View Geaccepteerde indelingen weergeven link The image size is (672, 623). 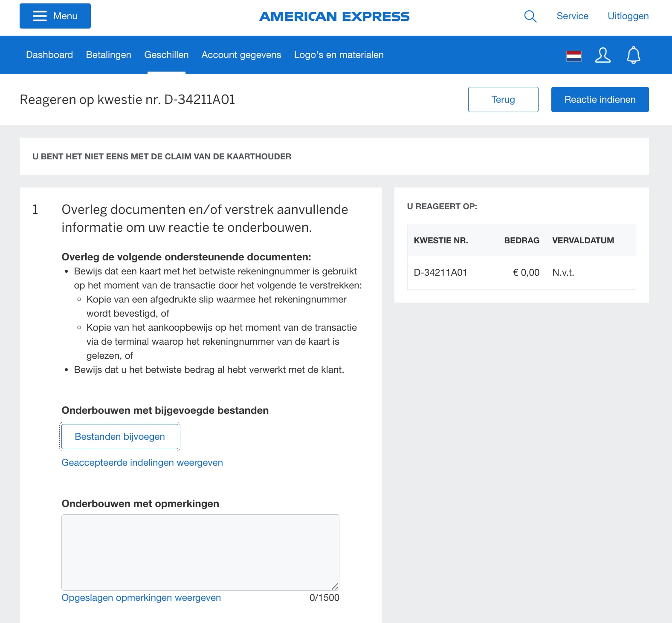[x=142, y=463]
